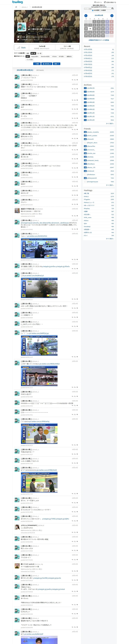
Task: Expand Friends list with すべて表示
Action: 110,185
